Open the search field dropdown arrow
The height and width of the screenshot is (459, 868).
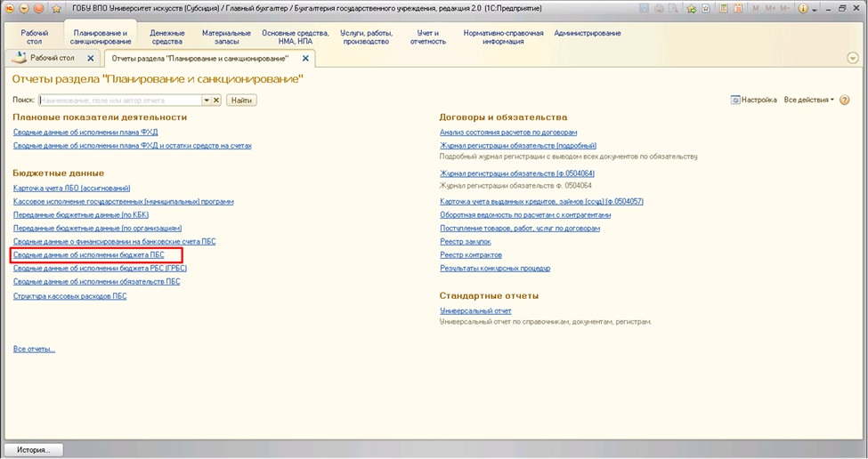point(207,101)
